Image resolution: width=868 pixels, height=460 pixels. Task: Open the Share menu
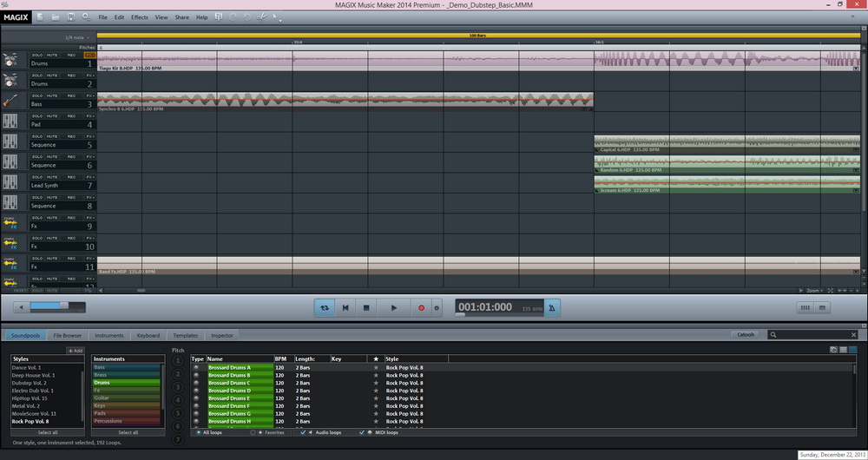tap(182, 17)
